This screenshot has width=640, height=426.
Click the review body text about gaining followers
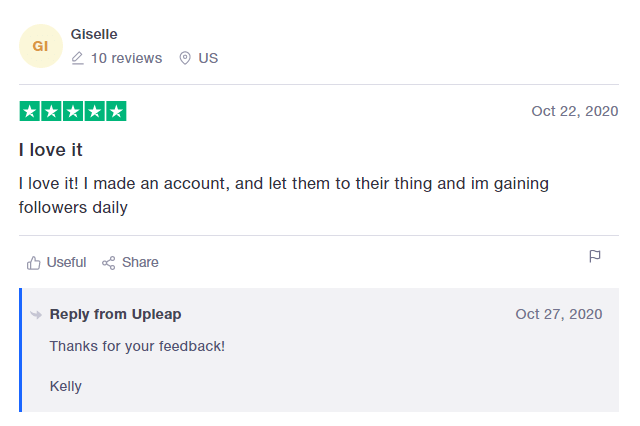284,195
